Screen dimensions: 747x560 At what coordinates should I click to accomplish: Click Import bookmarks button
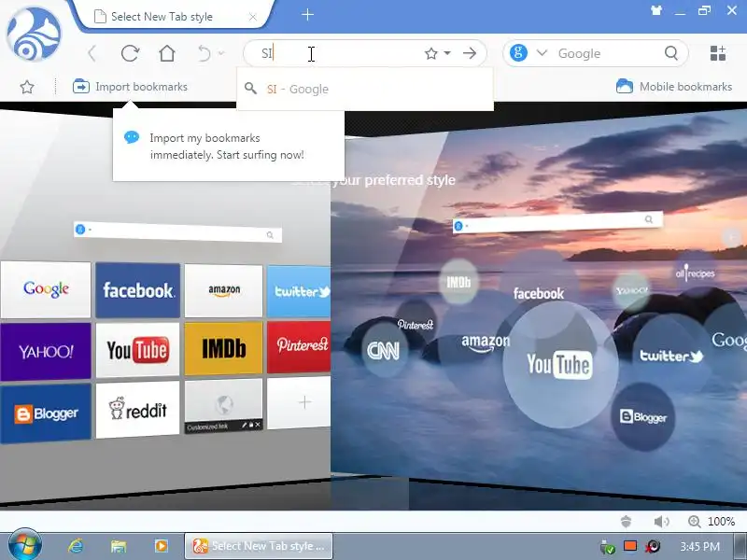[130, 87]
